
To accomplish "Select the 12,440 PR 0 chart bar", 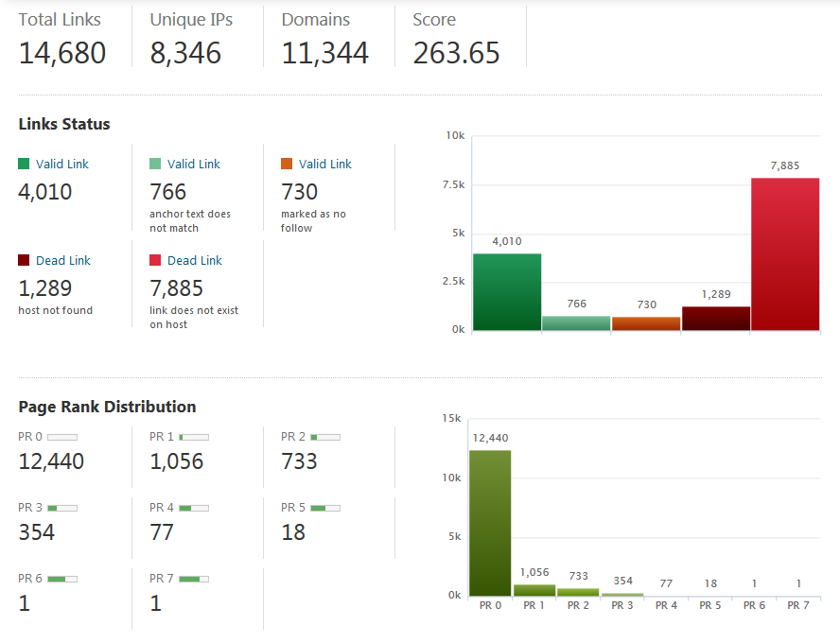I will click(490, 523).
